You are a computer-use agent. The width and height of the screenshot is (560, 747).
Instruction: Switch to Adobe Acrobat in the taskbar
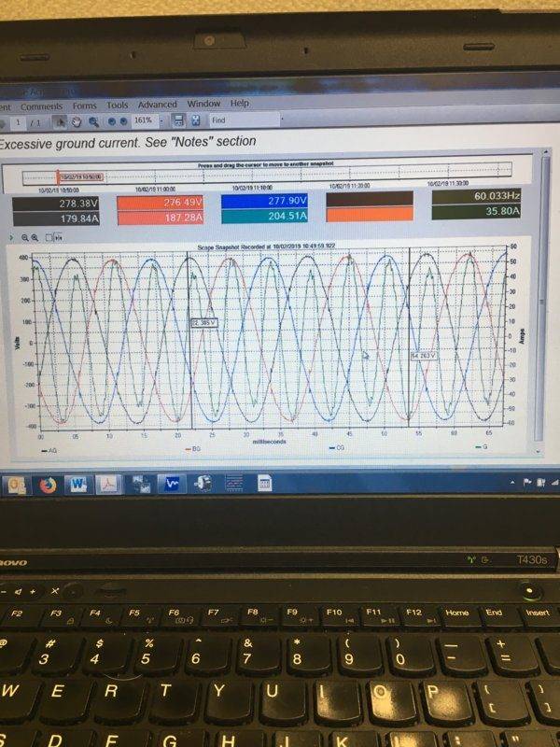(x=109, y=484)
